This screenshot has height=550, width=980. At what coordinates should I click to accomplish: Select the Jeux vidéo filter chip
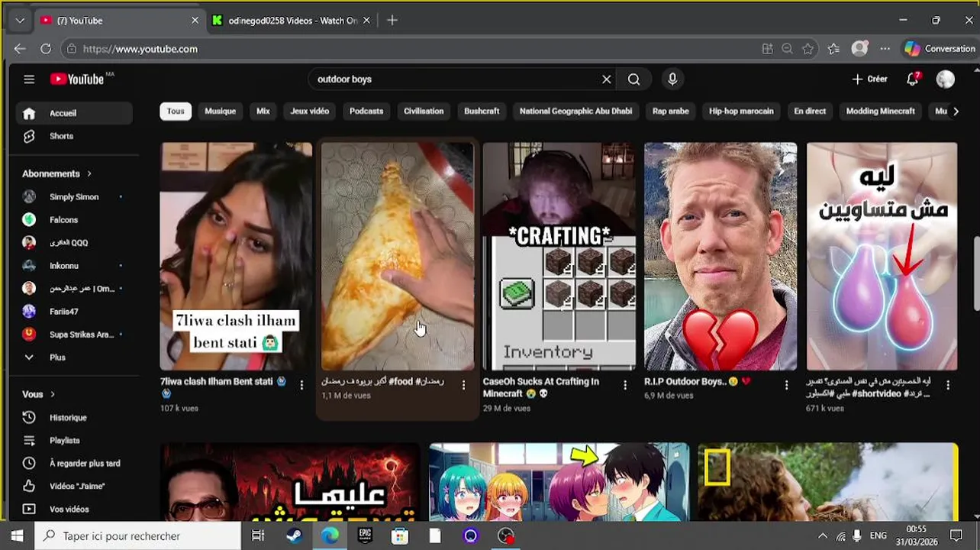pos(310,112)
